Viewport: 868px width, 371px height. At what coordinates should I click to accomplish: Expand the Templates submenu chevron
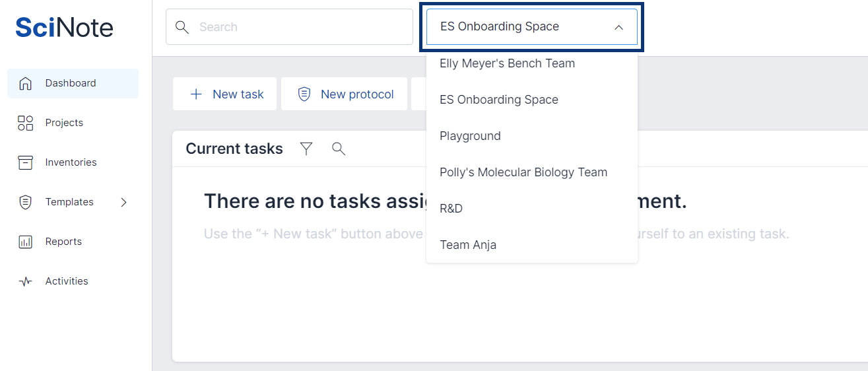[x=123, y=202]
